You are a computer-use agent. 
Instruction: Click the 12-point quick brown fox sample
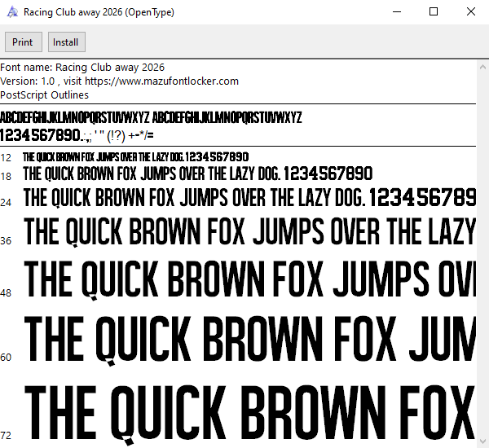pos(135,157)
